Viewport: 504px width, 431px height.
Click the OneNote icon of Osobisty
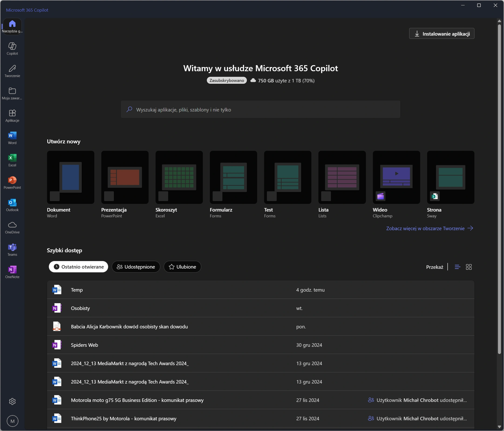(x=57, y=308)
